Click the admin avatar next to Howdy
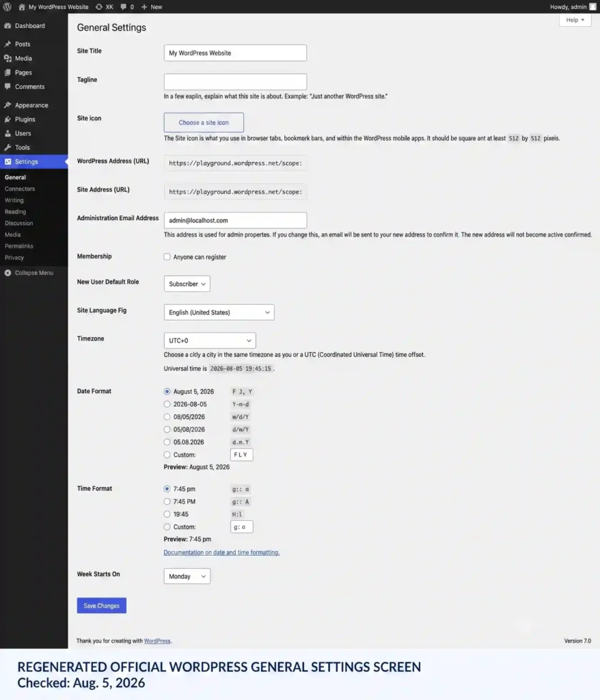600x700 pixels. pyautogui.click(x=592, y=7)
